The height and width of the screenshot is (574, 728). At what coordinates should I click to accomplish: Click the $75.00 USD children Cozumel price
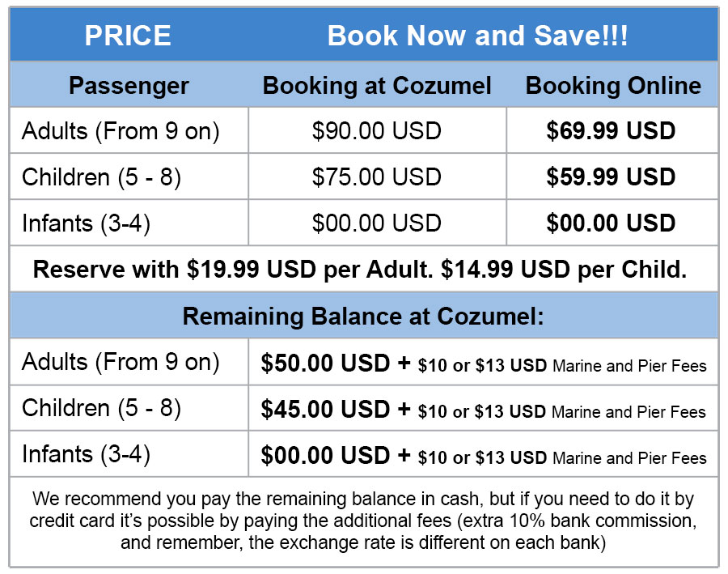click(x=377, y=176)
